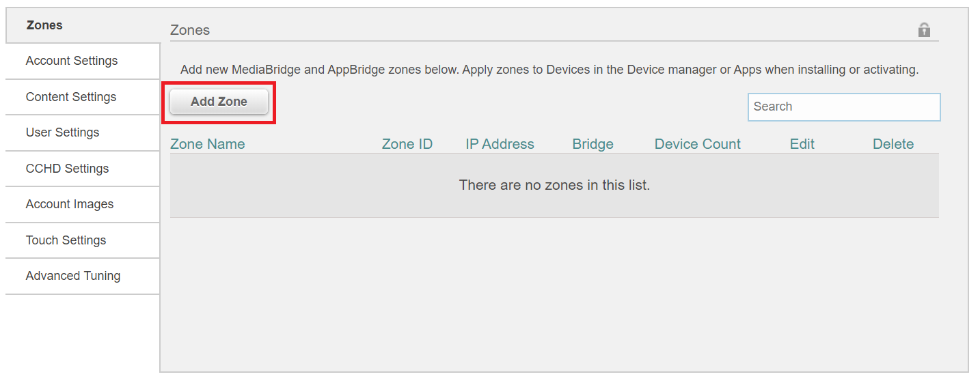
Task: Focus the Search input field
Action: (843, 107)
